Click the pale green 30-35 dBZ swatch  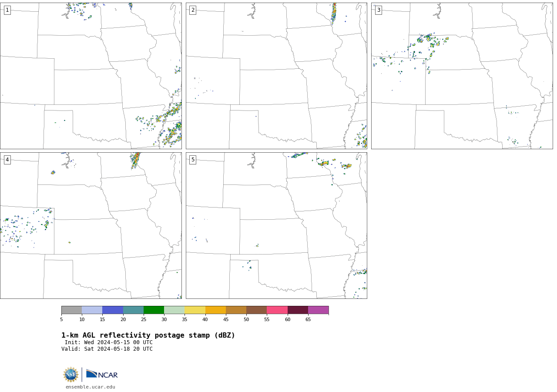tap(174, 310)
